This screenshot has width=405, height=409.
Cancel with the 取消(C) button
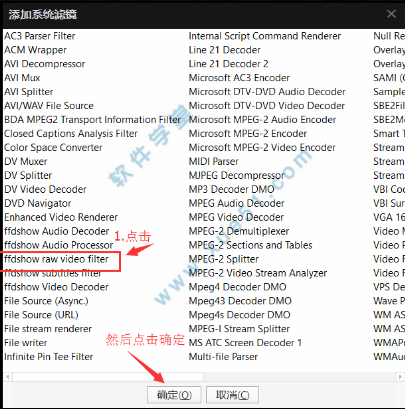click(232, 395)
